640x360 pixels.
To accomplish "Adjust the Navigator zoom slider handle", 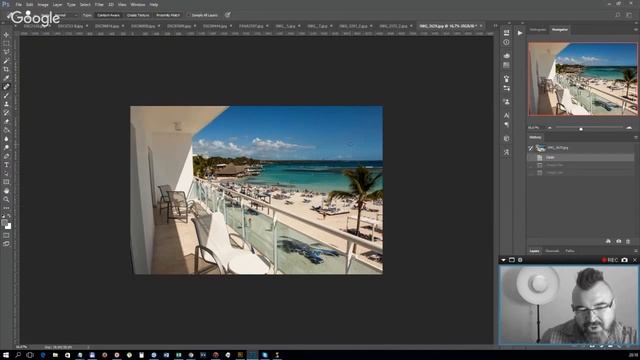I will [x=581, y=129].
